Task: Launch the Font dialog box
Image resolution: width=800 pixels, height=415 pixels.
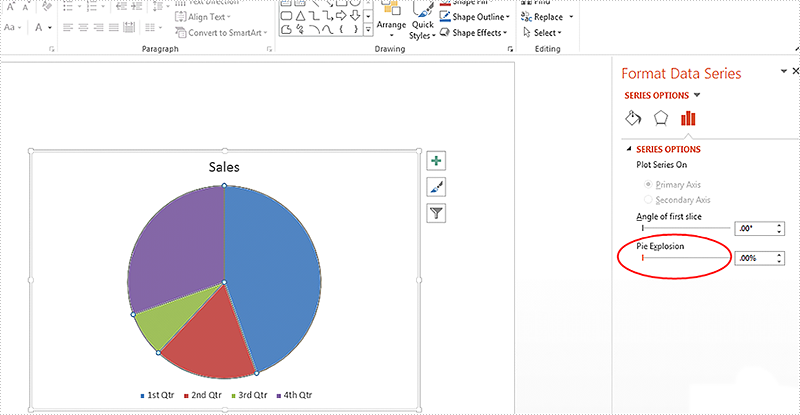Action: point(52,50)
